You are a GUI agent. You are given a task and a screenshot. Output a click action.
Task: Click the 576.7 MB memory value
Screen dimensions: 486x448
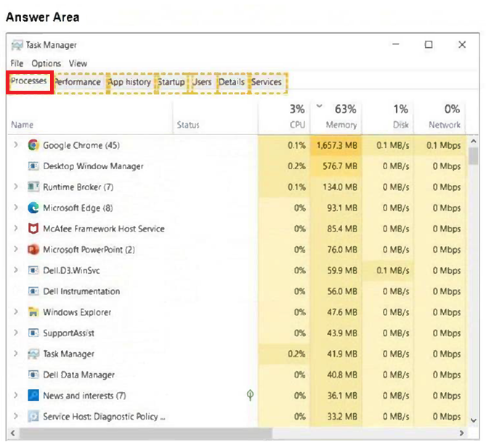pyautogui.click(x=340, y=166)
